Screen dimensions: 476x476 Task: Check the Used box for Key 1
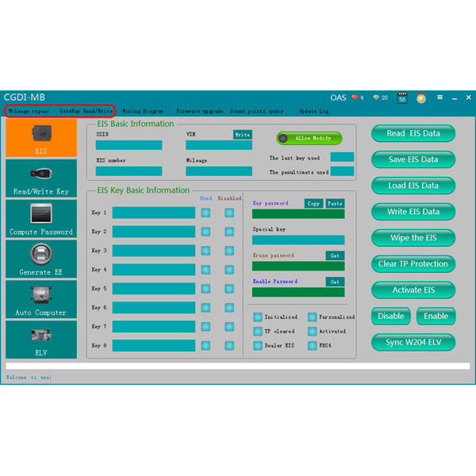tap(205, 213)
